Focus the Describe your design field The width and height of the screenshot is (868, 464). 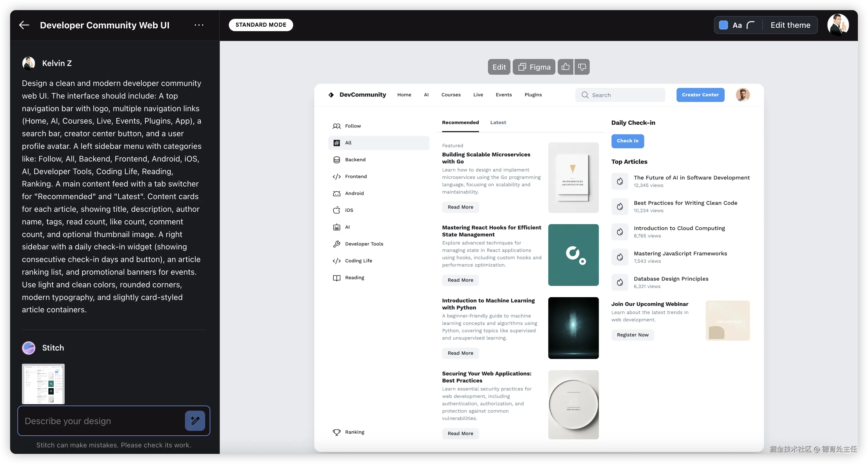point(101,421)
